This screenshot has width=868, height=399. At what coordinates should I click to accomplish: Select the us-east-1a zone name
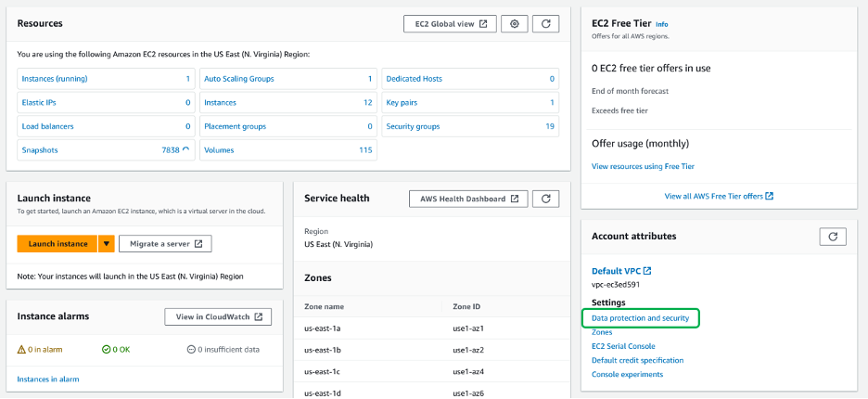point(322,328)
